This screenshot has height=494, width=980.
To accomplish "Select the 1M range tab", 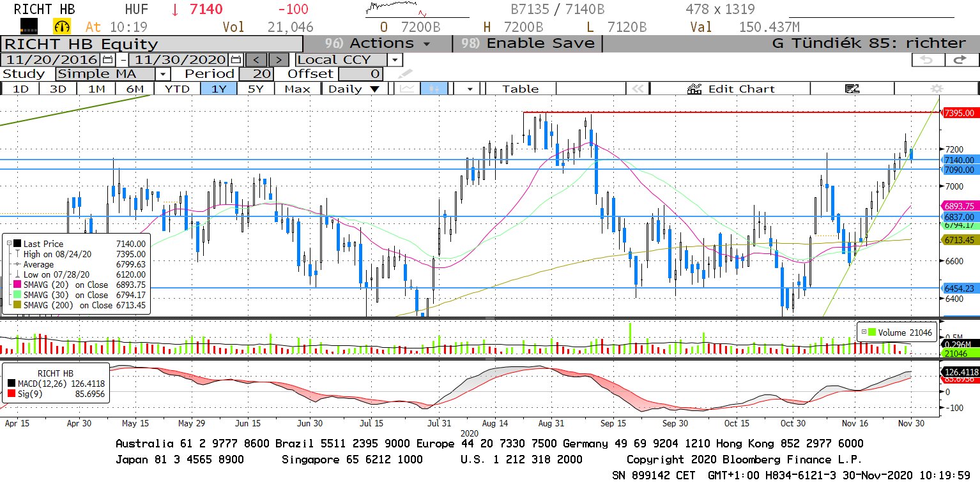I will point(96,89).
